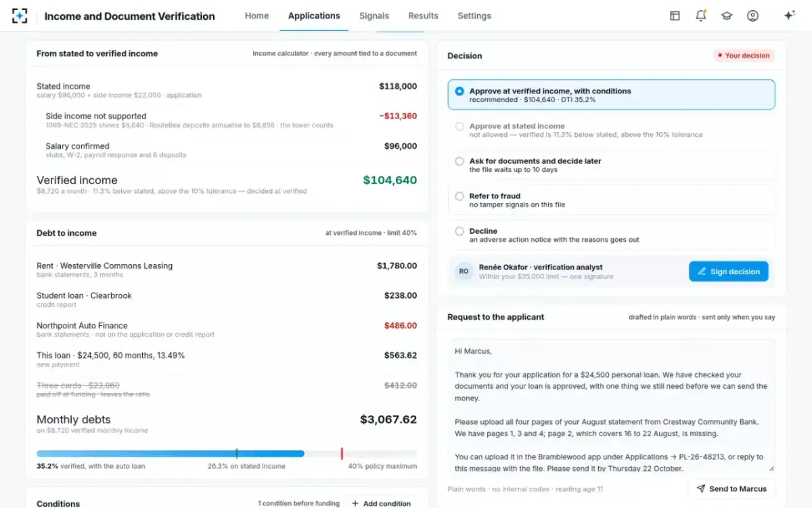Go to the Home tab
812x508 pixels.
[x=256, y=16]
